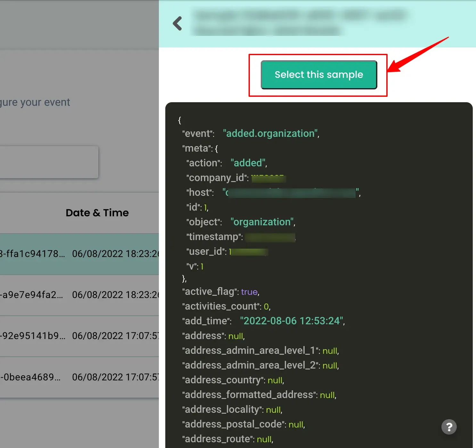Select the row with ID 92e95141b9
This screenshot has height=448, width=476.
(79, 336)
